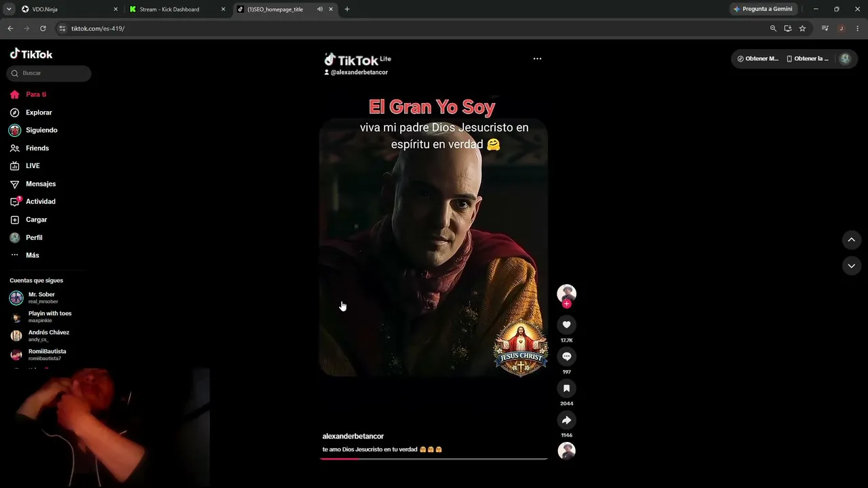Image resolution: width=868 pixels, height=488 pixels.
Task: Open the tab search dropdown
Action: click(x=9, y=9)
